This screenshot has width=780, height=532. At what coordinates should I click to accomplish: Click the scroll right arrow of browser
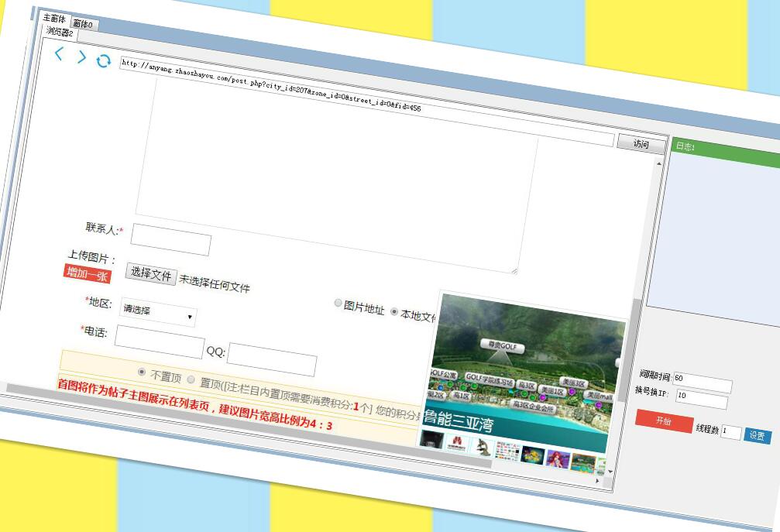[x=597, y=480]
